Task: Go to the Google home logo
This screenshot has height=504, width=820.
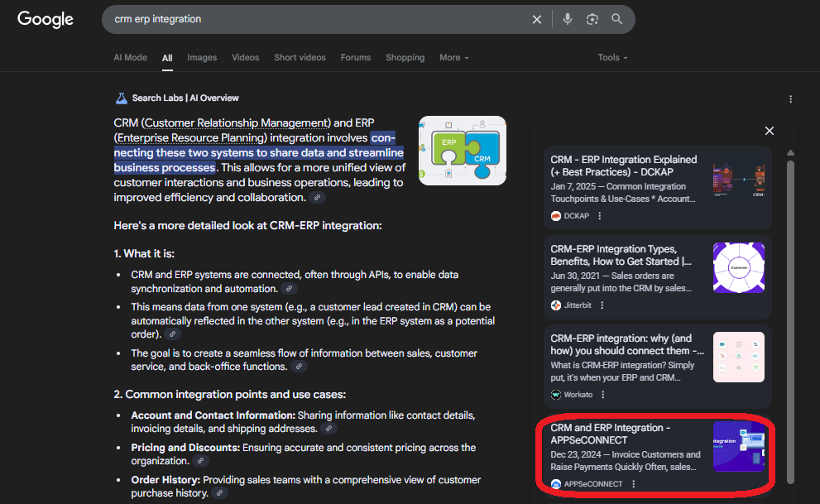Action: pos(46,19)
